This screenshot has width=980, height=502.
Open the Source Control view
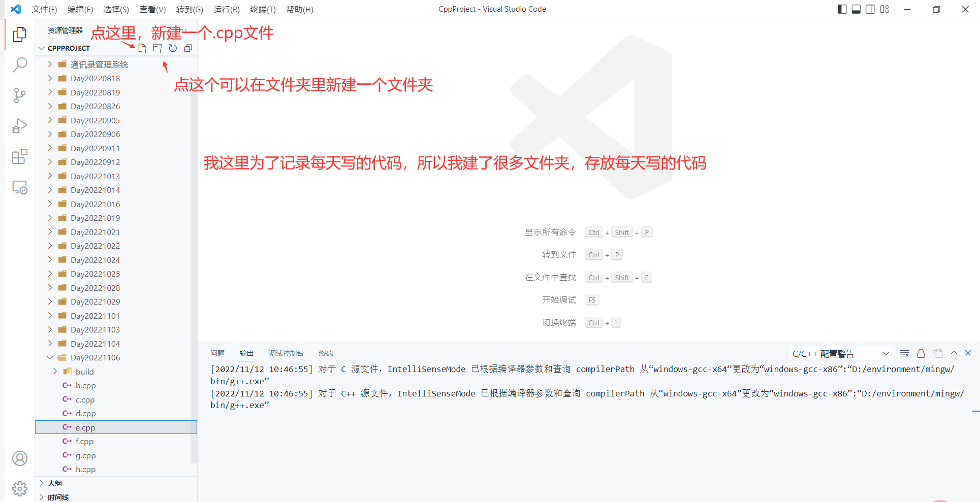[x=19, y=95]
